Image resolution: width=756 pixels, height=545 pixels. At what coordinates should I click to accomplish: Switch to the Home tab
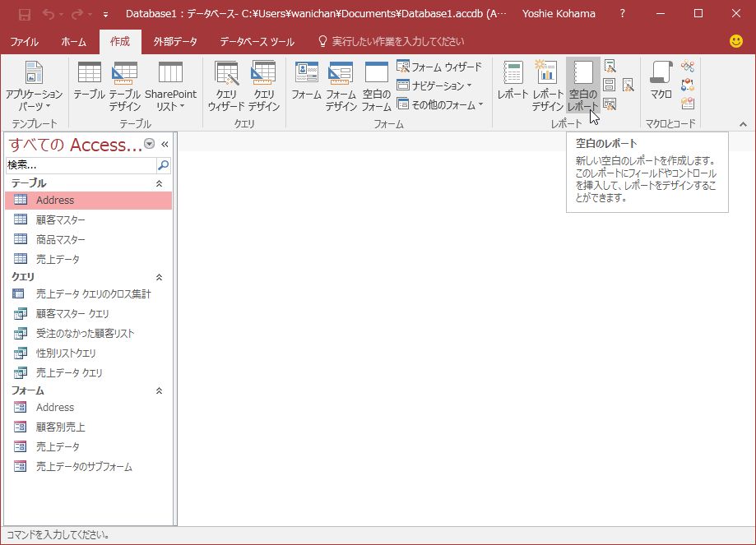coord(73,41)
